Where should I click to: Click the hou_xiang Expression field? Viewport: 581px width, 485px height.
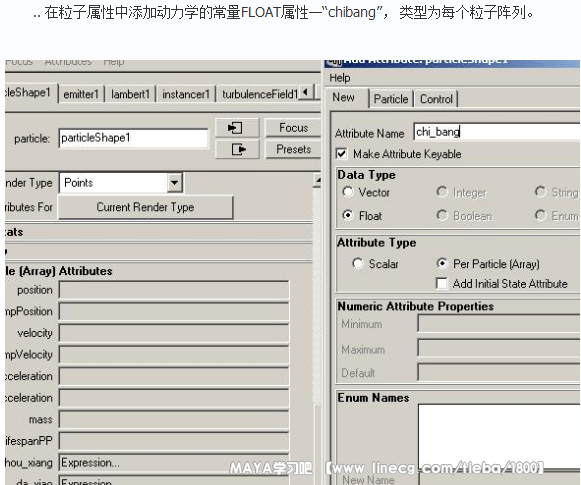pos(174,463)
